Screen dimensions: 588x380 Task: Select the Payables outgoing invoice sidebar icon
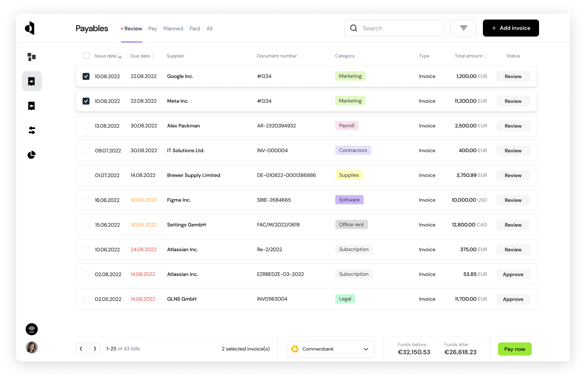click(x=32, y=81)
